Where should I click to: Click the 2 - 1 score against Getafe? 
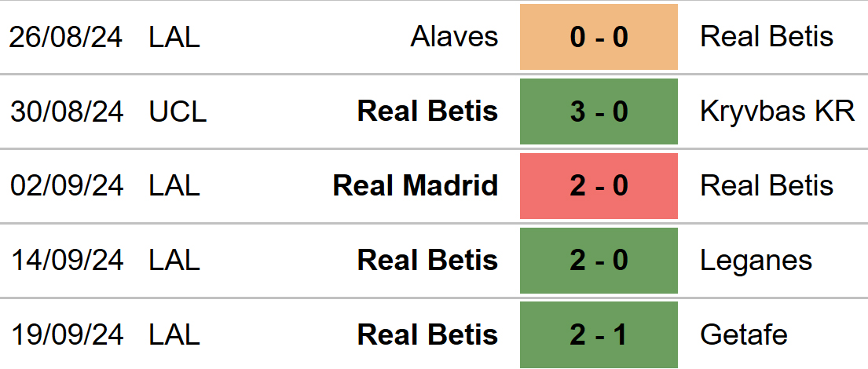(x=599, y=334)
